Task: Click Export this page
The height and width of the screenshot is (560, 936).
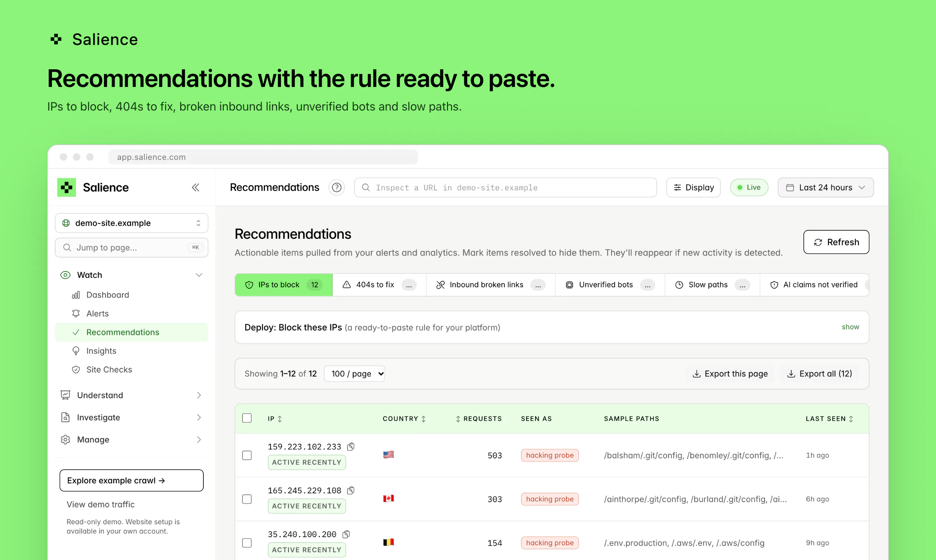Action: (x=730, y=374)
